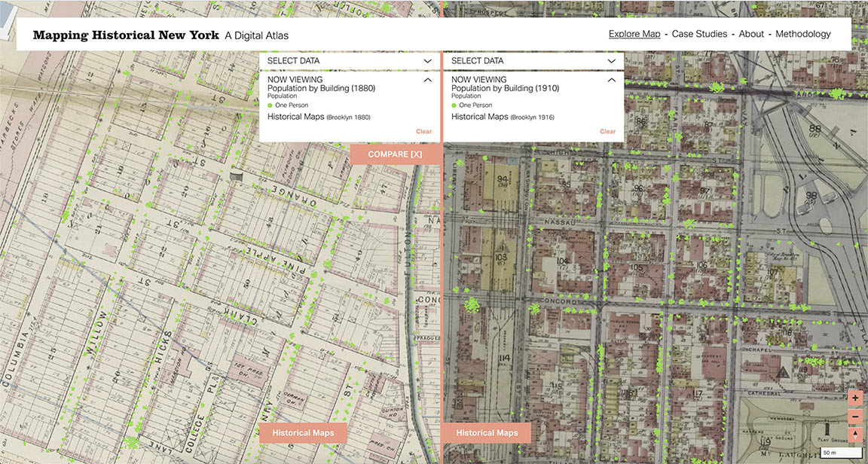
Task: Go to Case Studies
Action: (700, 34)
